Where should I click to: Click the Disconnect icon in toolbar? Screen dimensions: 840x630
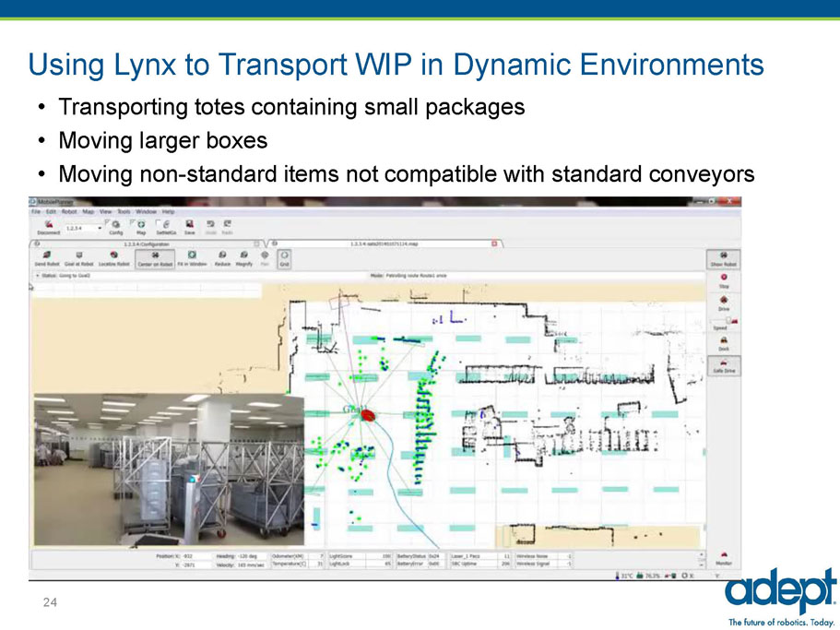(48, 226)
